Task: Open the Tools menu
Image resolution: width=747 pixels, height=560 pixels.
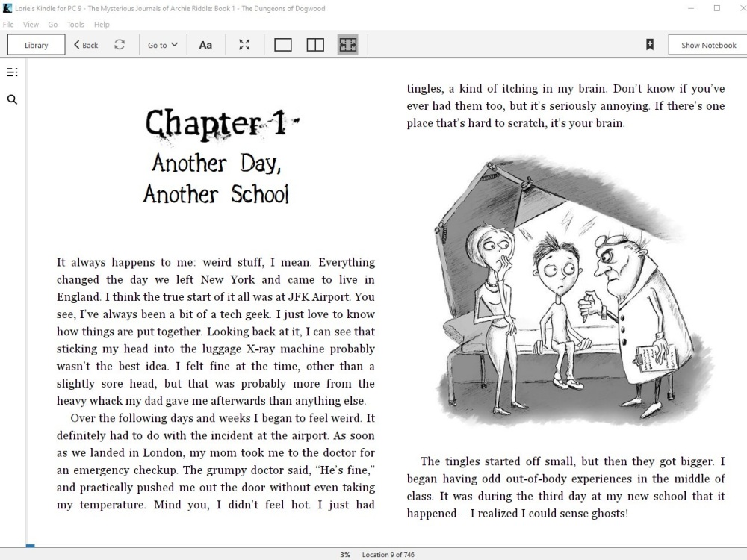Action: click(x=75, y=25)
